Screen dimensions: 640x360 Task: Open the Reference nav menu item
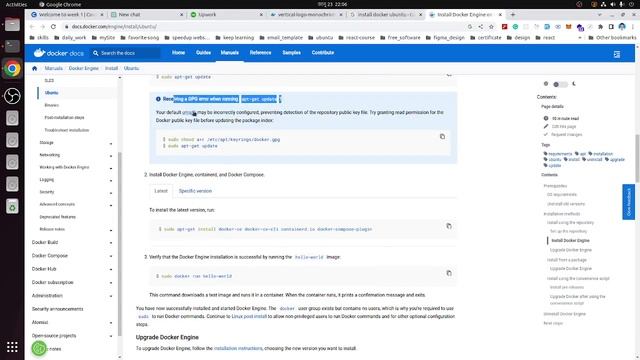[260, 53]
